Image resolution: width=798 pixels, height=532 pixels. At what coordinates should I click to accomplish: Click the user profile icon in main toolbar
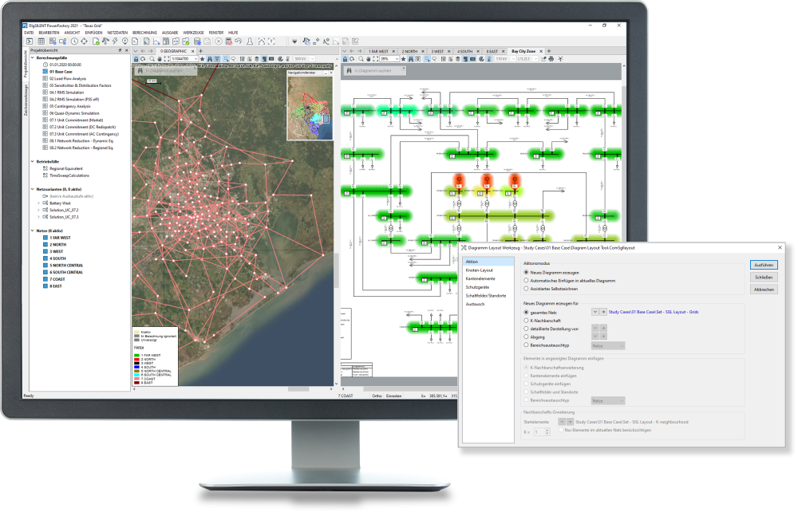tap(249, 41)
